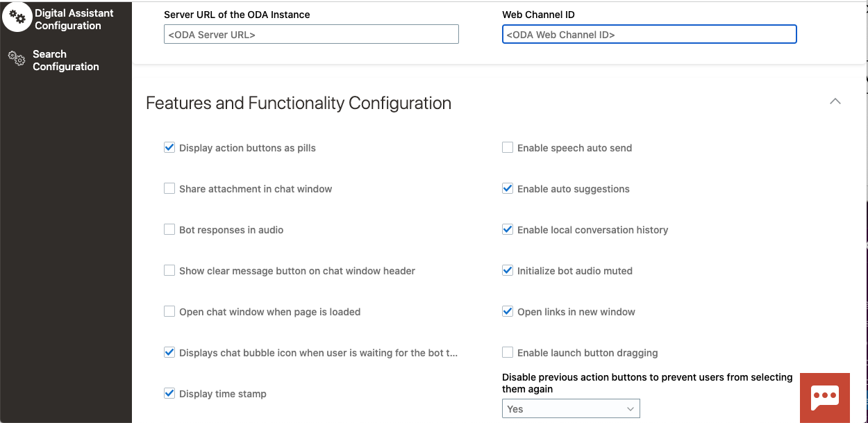Open the disable previous action buttons dropdown
Screen dimensions: 868x423
571,409
